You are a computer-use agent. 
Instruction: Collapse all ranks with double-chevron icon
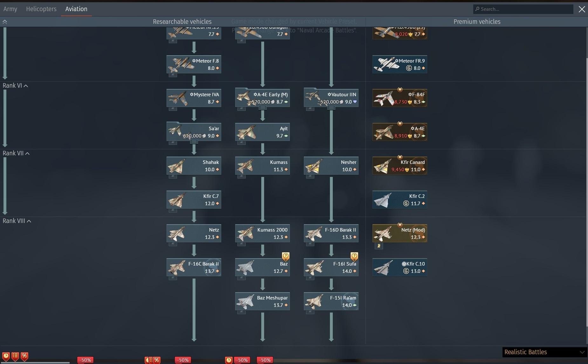pos(5,22)
